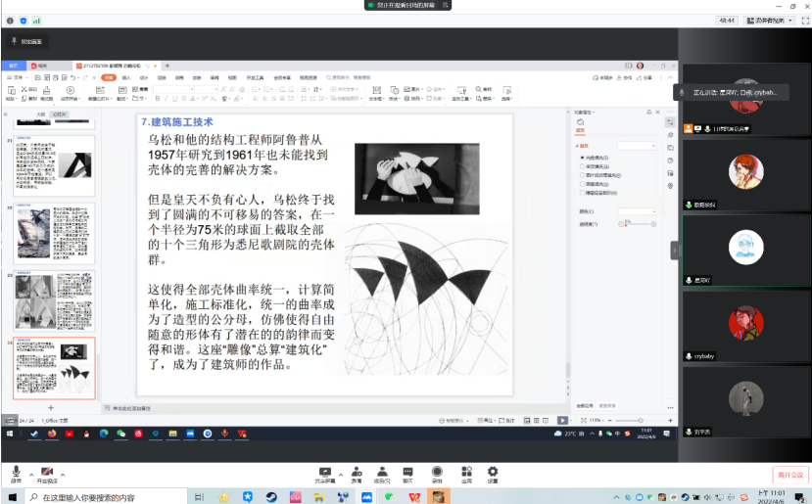Switch to the Insert ribbon tab

coord(126,77)
